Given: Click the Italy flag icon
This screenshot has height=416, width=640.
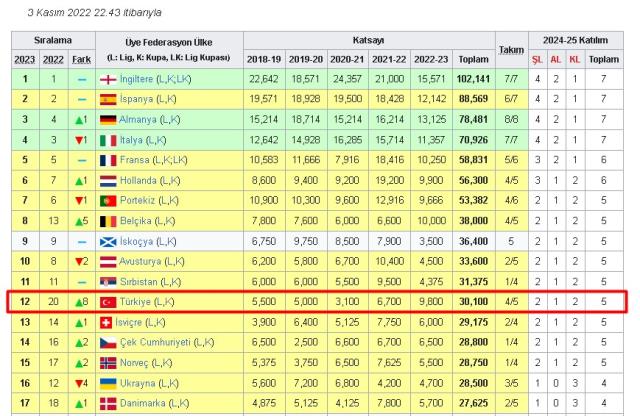Looking at the screenshot, I should click(x=108, y=140).
